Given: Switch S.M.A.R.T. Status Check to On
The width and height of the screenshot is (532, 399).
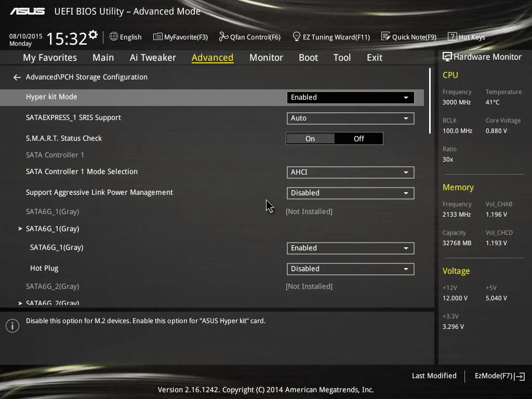Looking at the screenshot, I should click(x=310, y=139).
